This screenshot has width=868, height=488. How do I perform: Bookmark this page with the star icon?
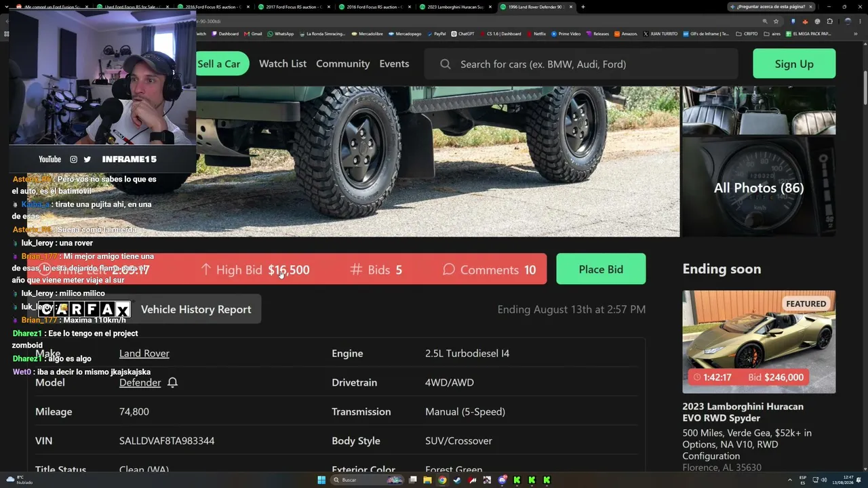tap(776, 21)
